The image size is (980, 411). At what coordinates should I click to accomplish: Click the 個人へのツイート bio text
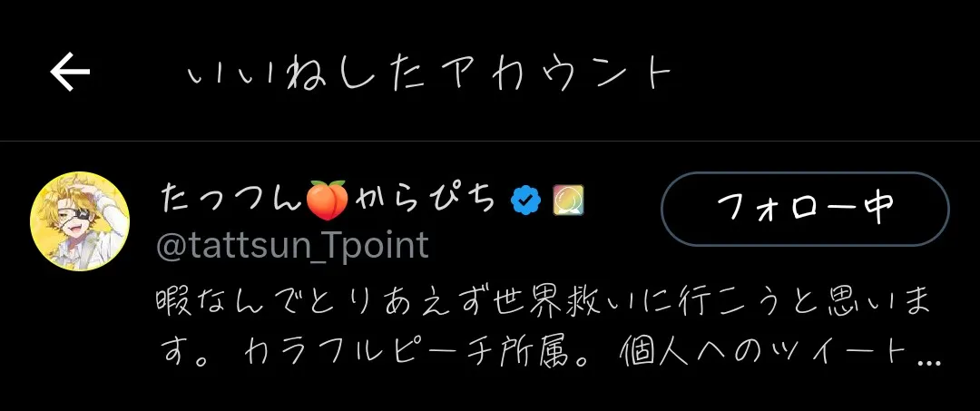click(x=767, y=354)
